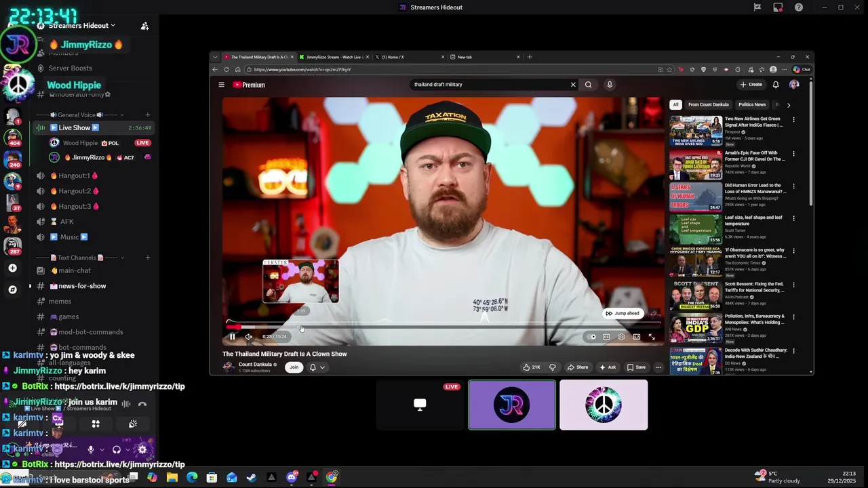Toggle screen share in Discord voice panel
The width and height of the screenshot is (868, 488).
[58, 424]
